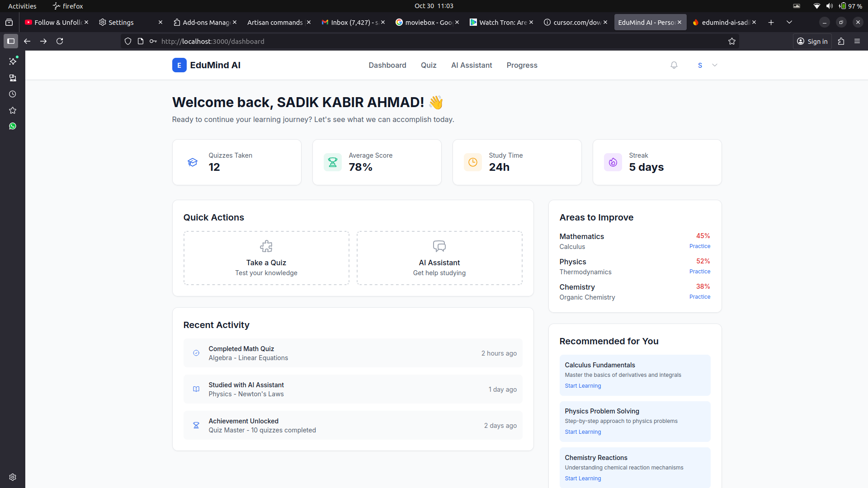Open WhatsApp icon in the Firefox sidebar
The image size is (868, 488).
pos(13,126)
